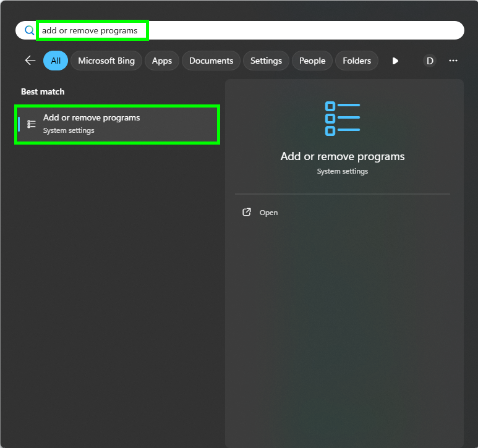The height and width of the screenshot is (448, 478).
Task: Open the D account avatar
Action: pos(430,61)
